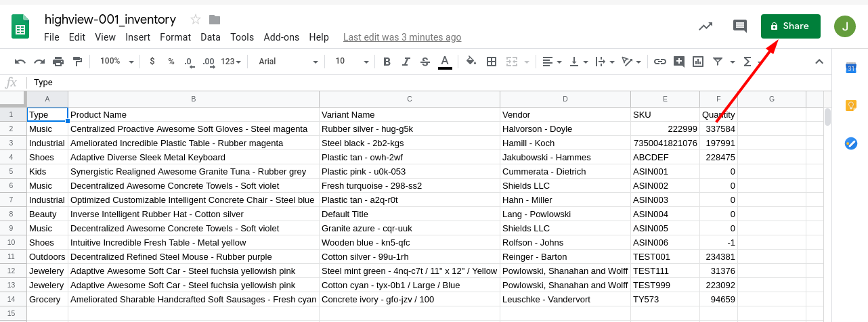
Task: Click the paint format roller icon
Action: tap(77, 62)
